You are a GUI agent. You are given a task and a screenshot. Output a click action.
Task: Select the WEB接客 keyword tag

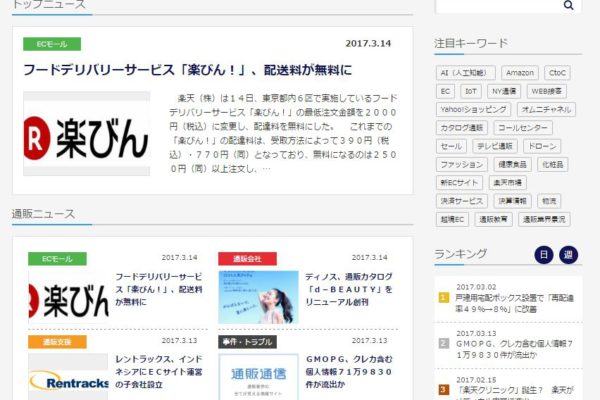point(546,91)
